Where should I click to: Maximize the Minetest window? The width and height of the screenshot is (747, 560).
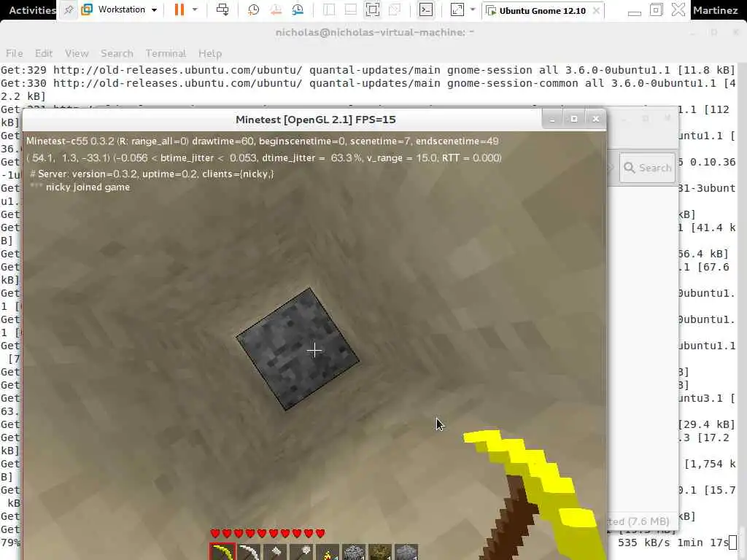pos(574,119)
